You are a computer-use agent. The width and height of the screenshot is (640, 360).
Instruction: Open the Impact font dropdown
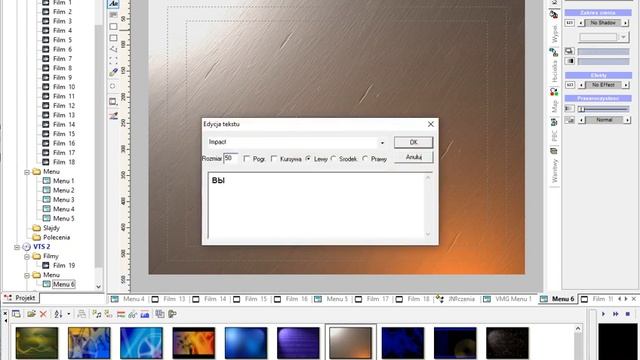pos(382,143)
